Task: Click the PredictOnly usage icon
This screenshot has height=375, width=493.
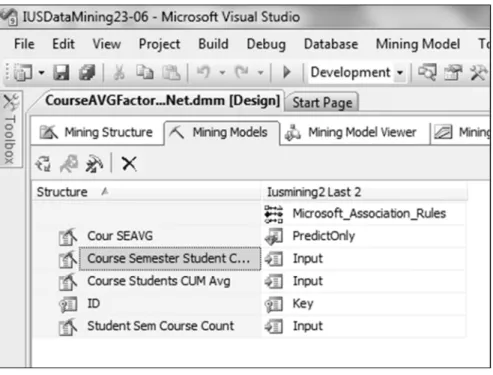Action: (x=274, y=236)
